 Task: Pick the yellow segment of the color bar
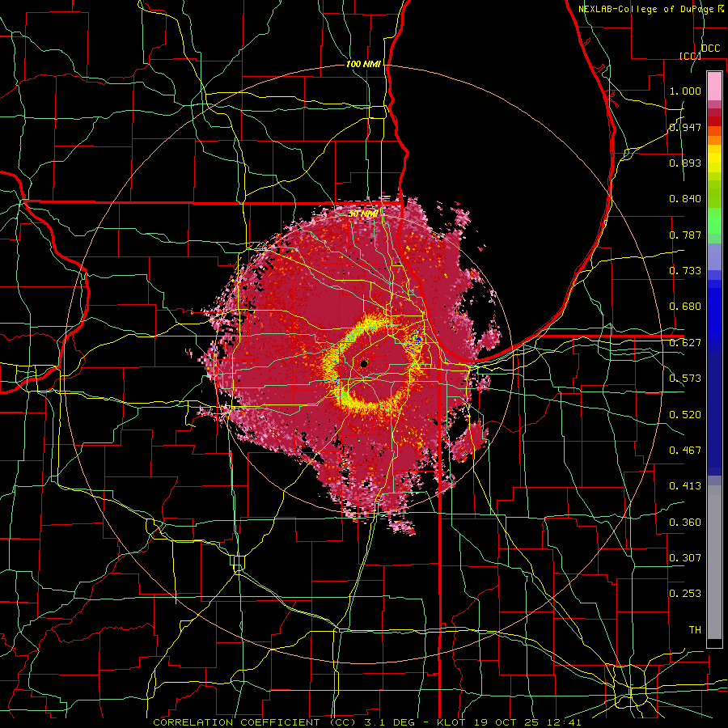714,159
